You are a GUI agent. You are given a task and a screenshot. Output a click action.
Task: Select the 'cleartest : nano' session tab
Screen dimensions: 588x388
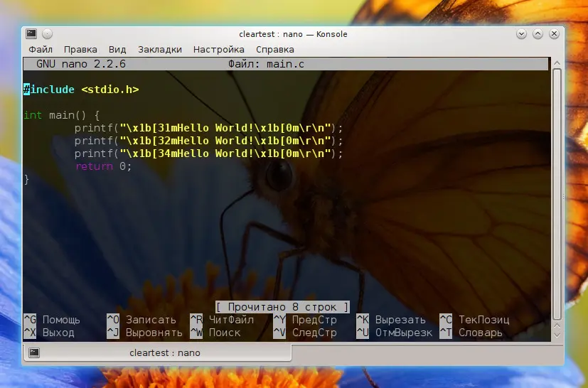(158, 352)
